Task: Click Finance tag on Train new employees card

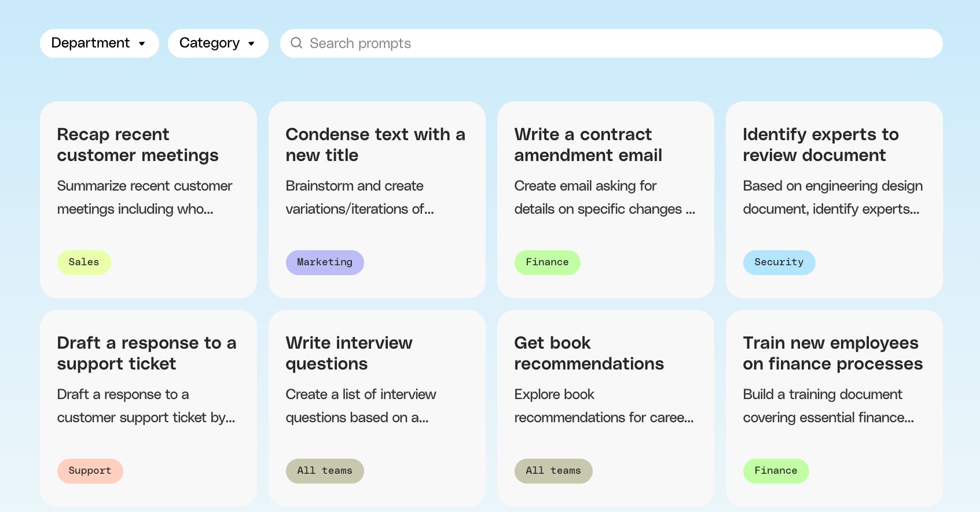Action: pyautogui.click(x=776, y=471)
